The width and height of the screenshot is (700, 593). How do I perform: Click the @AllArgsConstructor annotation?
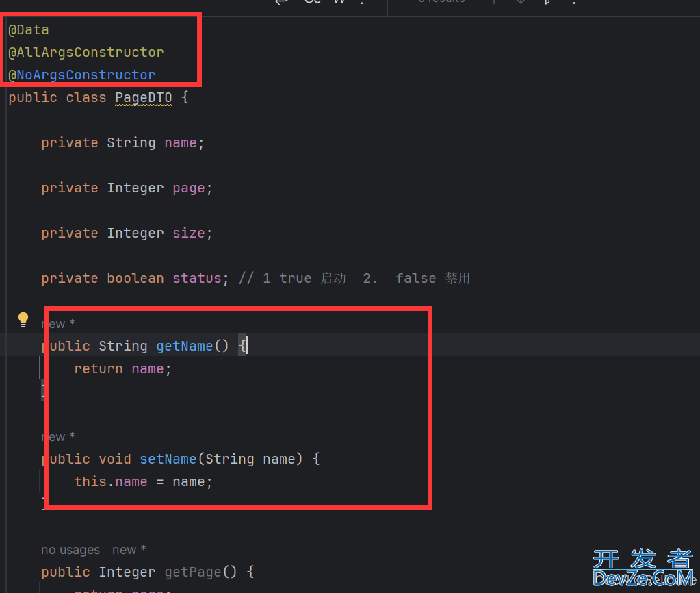[x=86, y=53]
